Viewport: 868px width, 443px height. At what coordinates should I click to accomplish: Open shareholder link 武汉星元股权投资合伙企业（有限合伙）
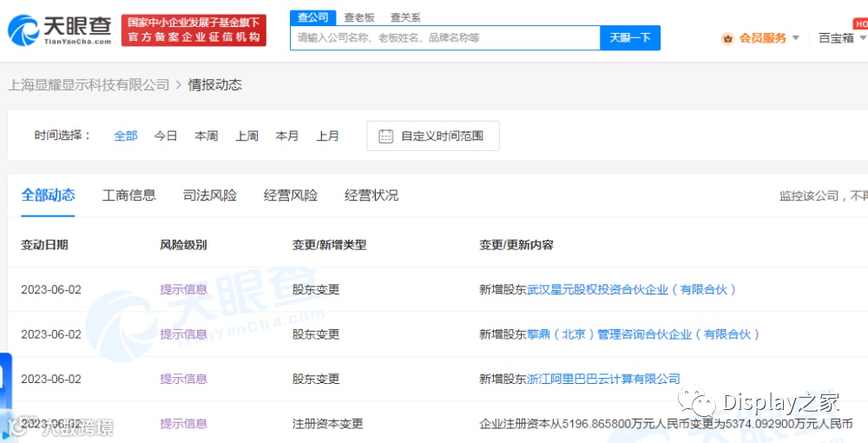[x=631, y=289]
